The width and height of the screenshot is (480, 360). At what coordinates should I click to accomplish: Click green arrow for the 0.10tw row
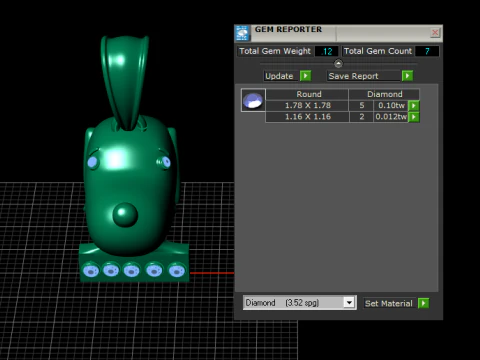click(x=414, y=106)
